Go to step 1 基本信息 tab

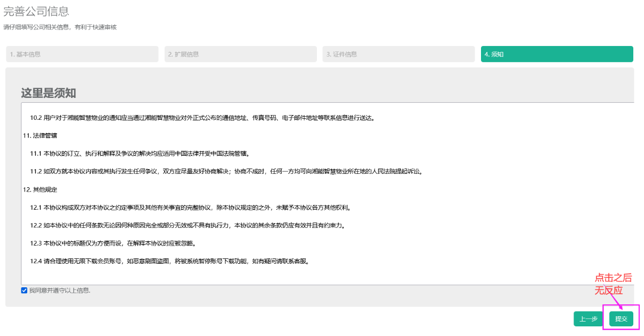tap(82, 54)
